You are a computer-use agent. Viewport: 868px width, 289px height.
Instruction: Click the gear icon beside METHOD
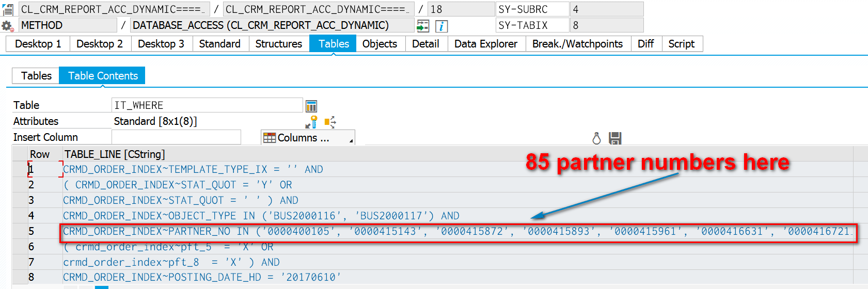coord(7,26)
